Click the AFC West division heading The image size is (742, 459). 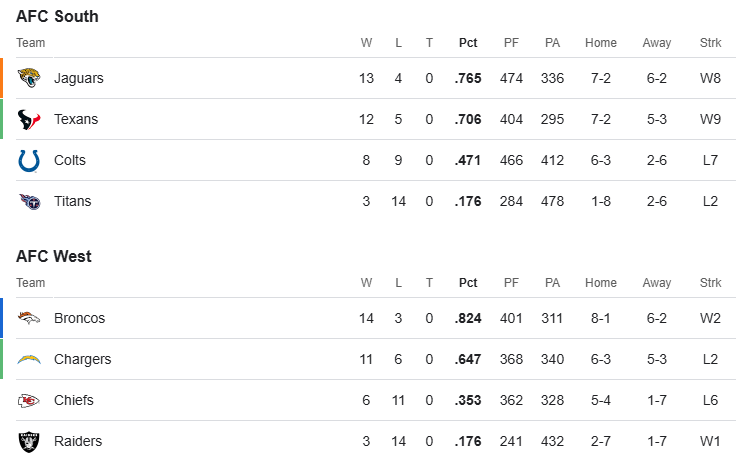(54, 256)
